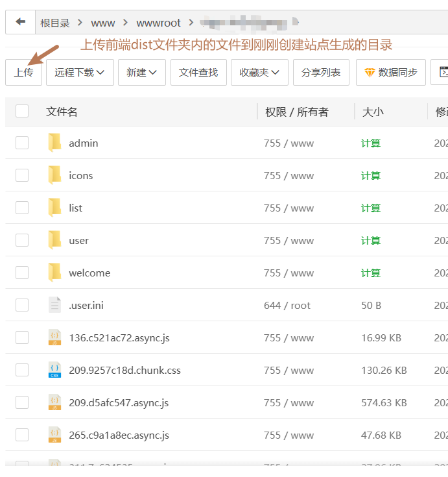448x477 pixels.
Task: Open the 分享列表 share list
Action: click(x=321, y=73)
